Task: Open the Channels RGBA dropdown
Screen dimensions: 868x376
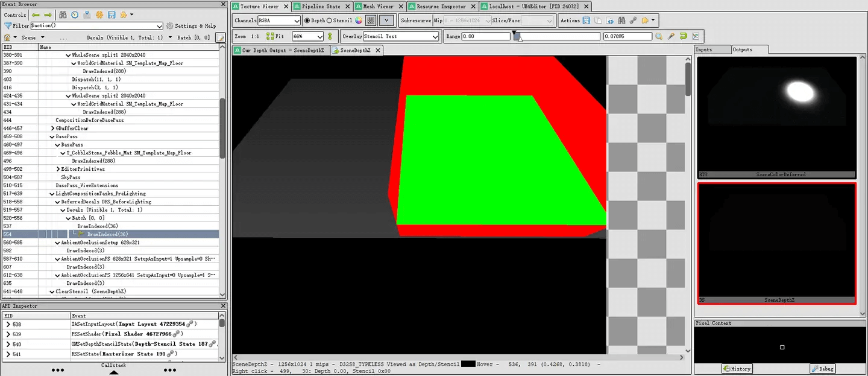Action: [x=279, y=21]
